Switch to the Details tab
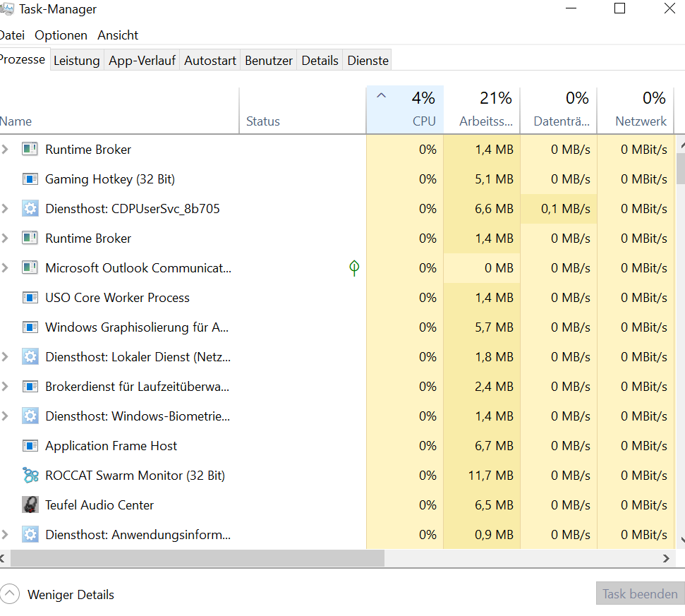 tap(320, 60)
